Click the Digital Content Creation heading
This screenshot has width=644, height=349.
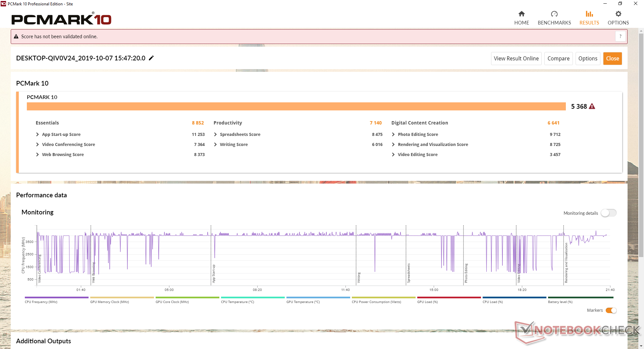[x=420, y=123]
